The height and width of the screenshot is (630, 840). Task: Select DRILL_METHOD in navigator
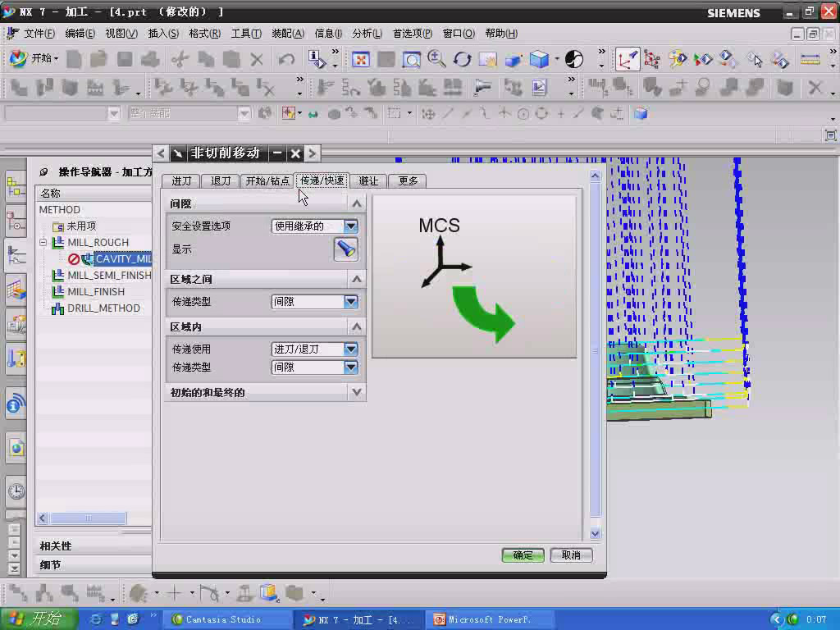[x=103, y=308]
